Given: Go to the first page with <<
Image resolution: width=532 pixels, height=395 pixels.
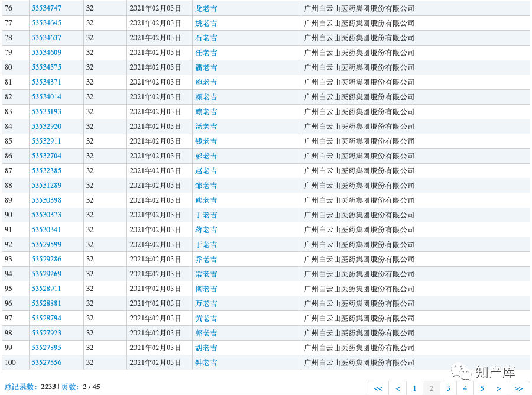Looking at the screenshot, I should pos(378,388).
